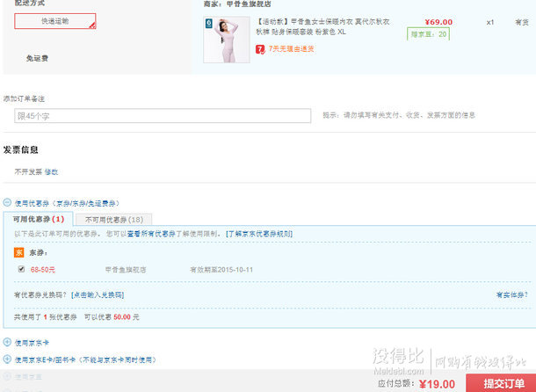Open the 甲骨鱼女士保暖内衣 product title link
Viewport: 536px width, 392px height.
(323, 26)
